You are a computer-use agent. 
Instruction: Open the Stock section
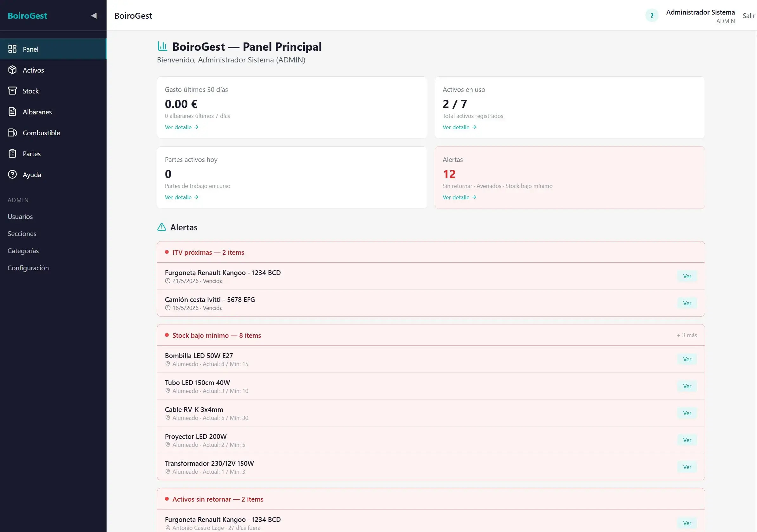tap(53, 91)
